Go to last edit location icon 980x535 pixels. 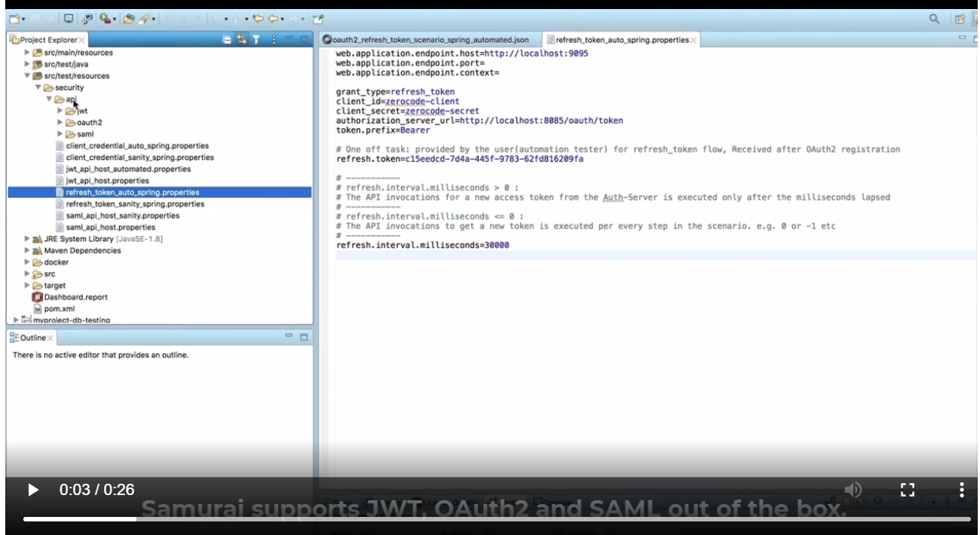point(259,19)
